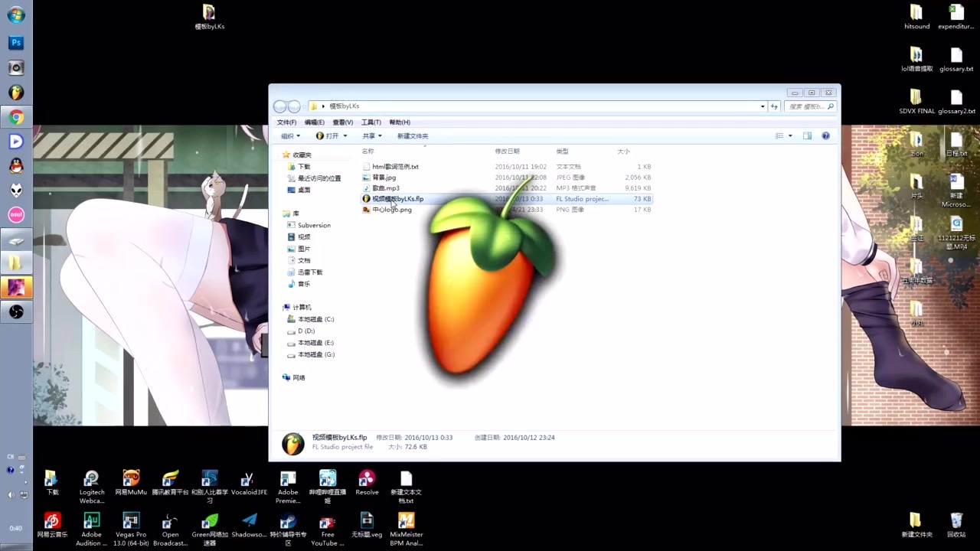Click 新建文件夹 button
Image resolution: width=980 pixels, height=551 pixels.
[413, 136]
